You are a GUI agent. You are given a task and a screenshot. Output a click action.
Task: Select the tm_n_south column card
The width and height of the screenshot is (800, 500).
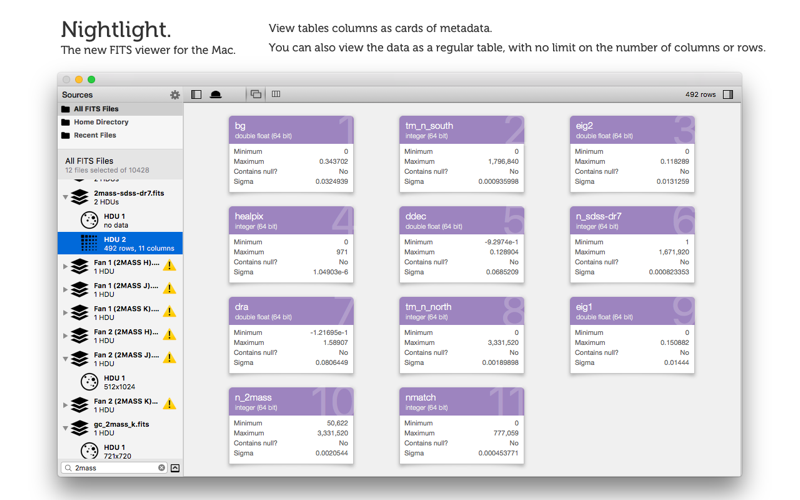(462, 154)
